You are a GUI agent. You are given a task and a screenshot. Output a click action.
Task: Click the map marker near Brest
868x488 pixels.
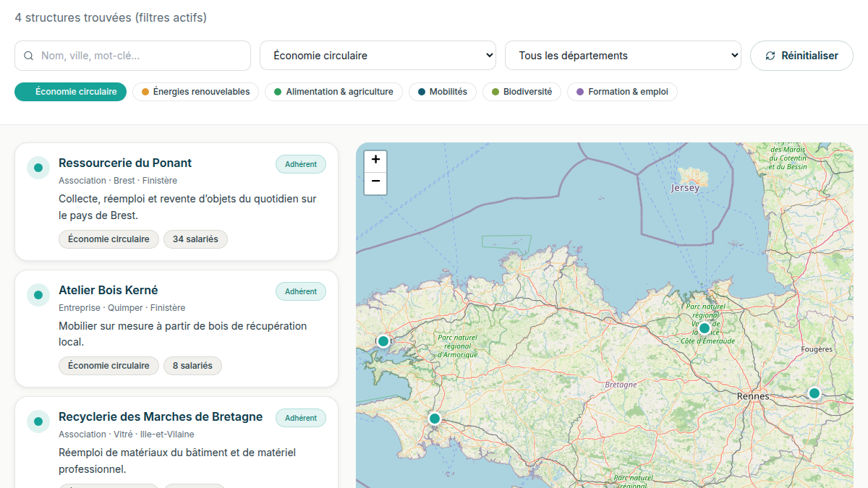point(383,341)
